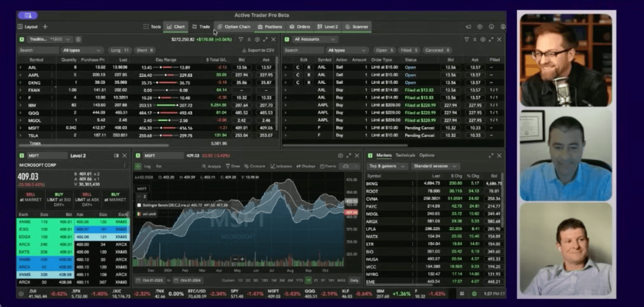Toggle the Canceled 0 orders filter
Screen dimensions: 644x307
[x=437, y=50]
